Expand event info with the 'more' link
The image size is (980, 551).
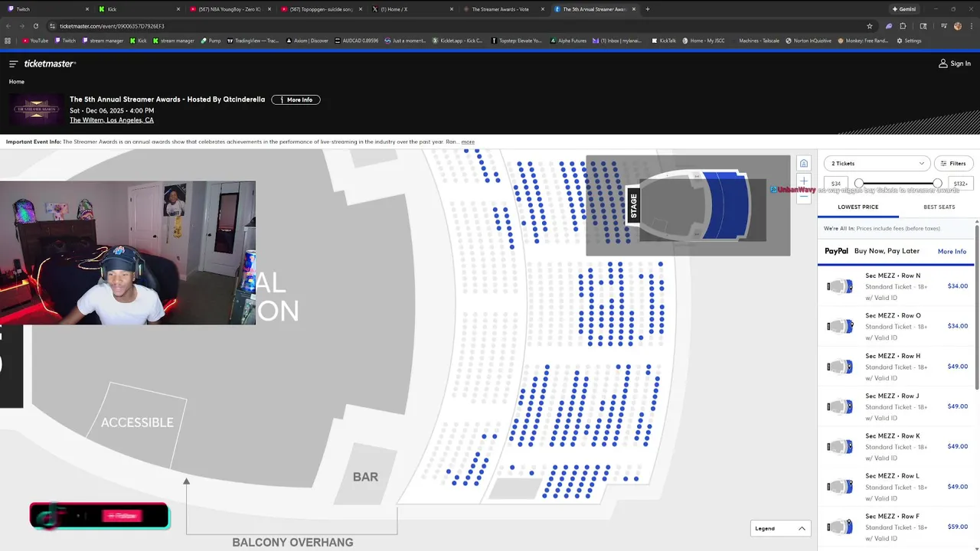468,142
